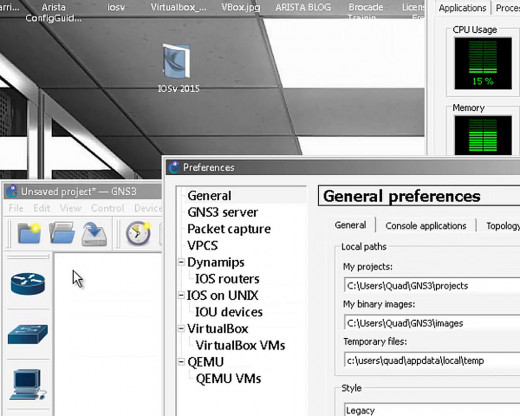Viewport: 520px width, 416px height.
Task: Click the My projects path field
Action: (432, 286)
